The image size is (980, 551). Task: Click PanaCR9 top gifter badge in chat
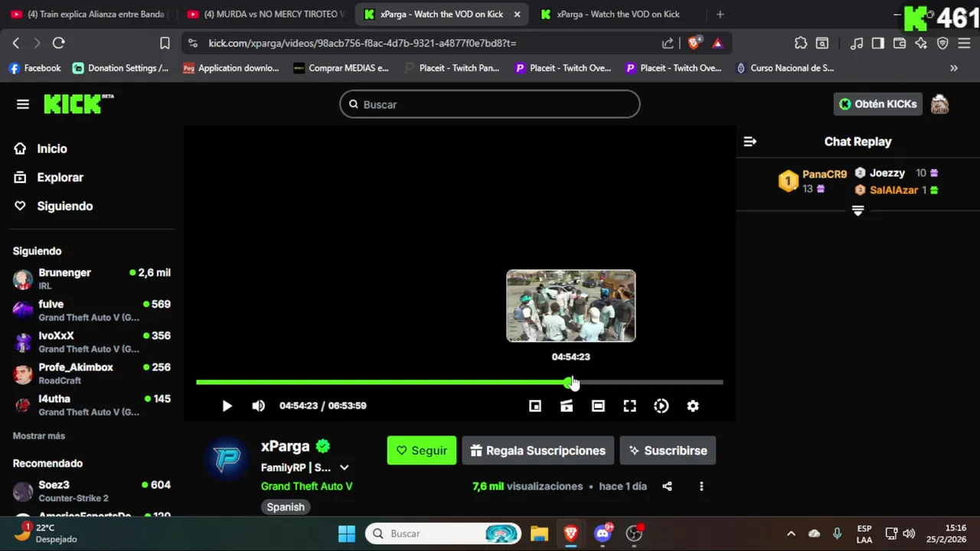788,181
